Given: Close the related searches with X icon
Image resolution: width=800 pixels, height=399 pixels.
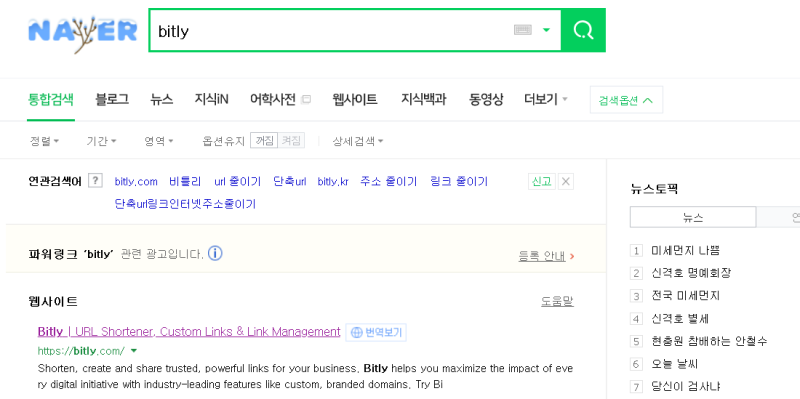Looking at the screenshot, I should pos(566,181).
